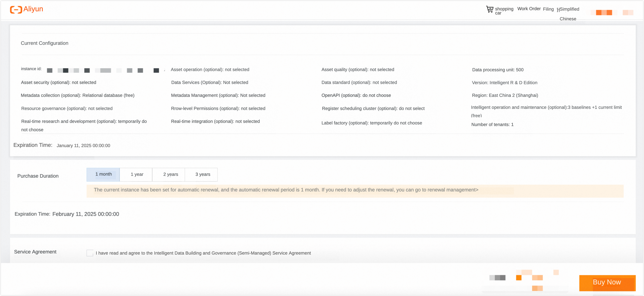Image resolution: width=644 pixels, height=296 pixels.
Task: Open the Work Order menu
Action: 529,9
